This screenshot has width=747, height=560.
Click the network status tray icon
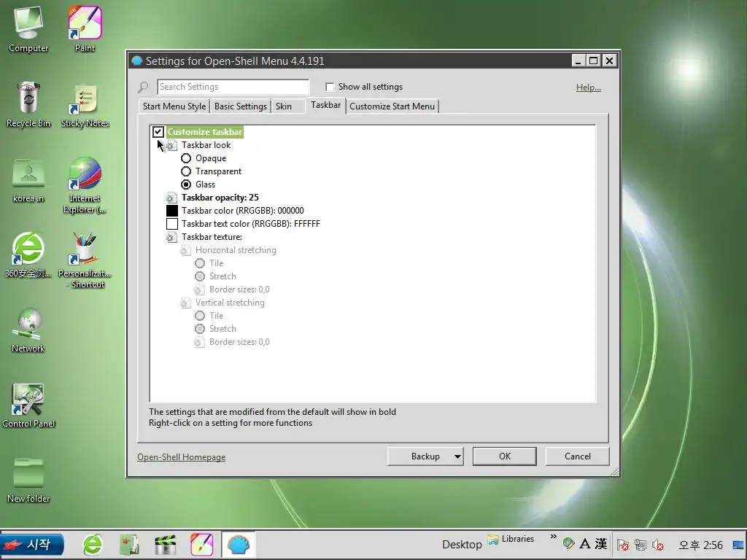coord(640,545)
